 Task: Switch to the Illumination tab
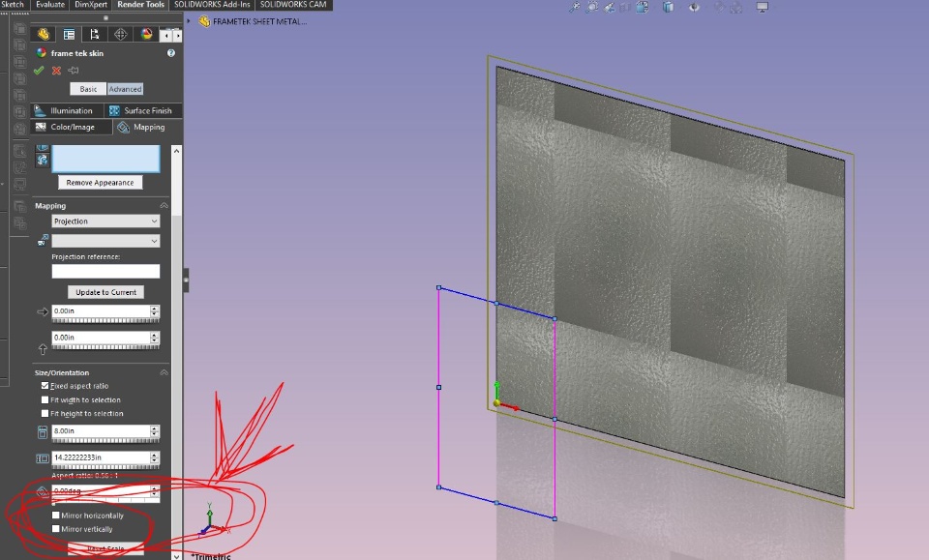pos(67,110)
